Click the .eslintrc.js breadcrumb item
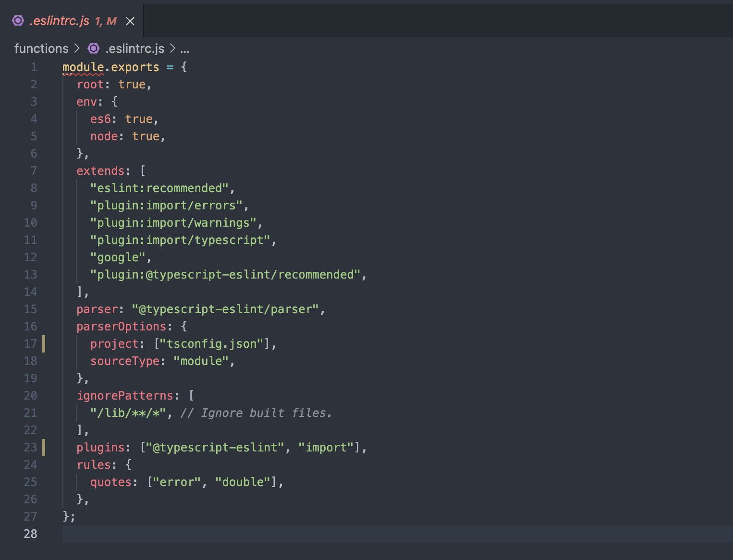Screen dimensions: 733x560 point(134,49)
